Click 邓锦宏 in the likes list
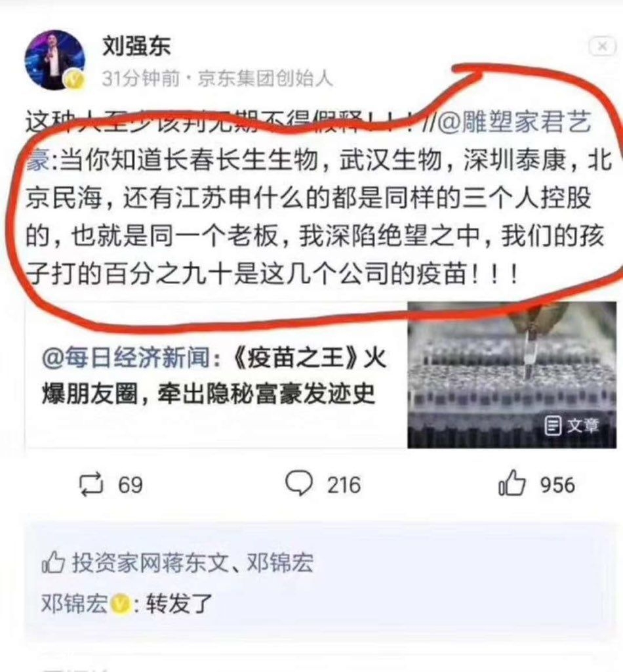Viewport: 623px width, 672px height. tap(279, 562)
